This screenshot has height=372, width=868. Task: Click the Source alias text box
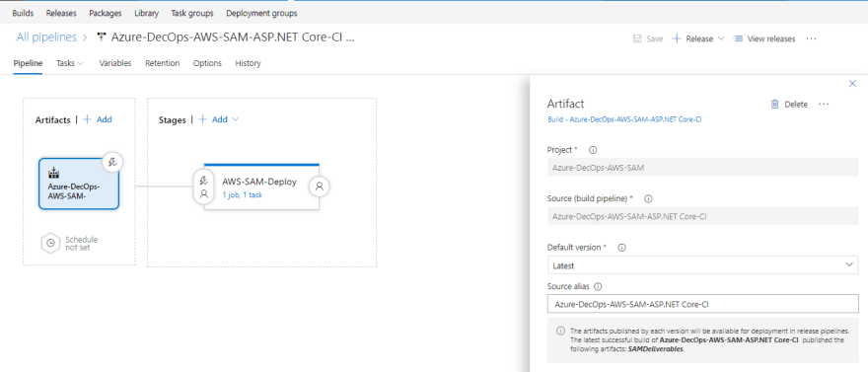pyautogui.click(x=702, y=304)
